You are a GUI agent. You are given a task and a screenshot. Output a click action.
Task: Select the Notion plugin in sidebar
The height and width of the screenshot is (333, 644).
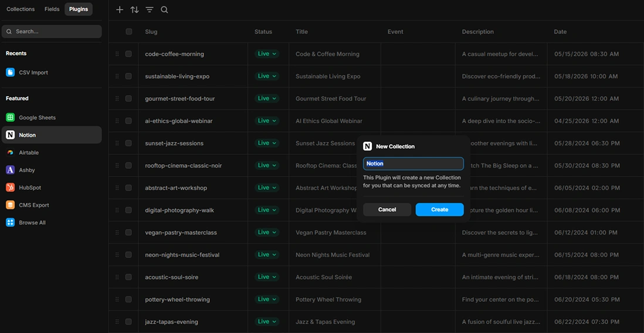pyautogui.click(x=52, y=135)
